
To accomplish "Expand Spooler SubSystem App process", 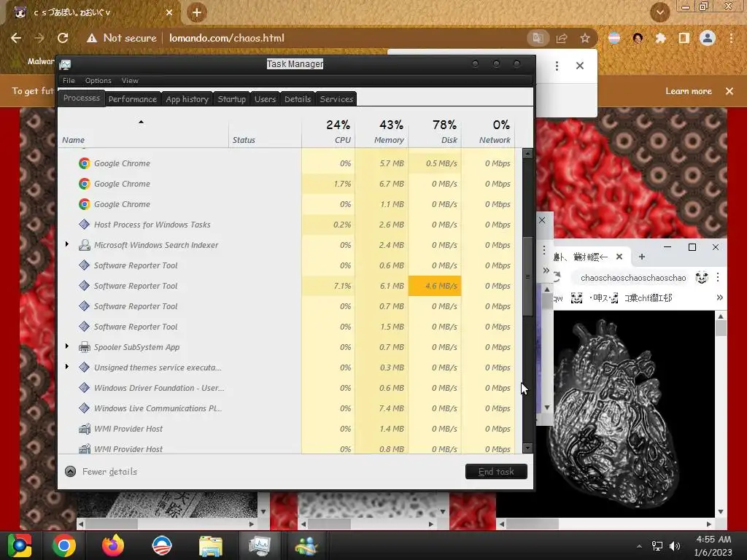I will (x=66, y=346).
